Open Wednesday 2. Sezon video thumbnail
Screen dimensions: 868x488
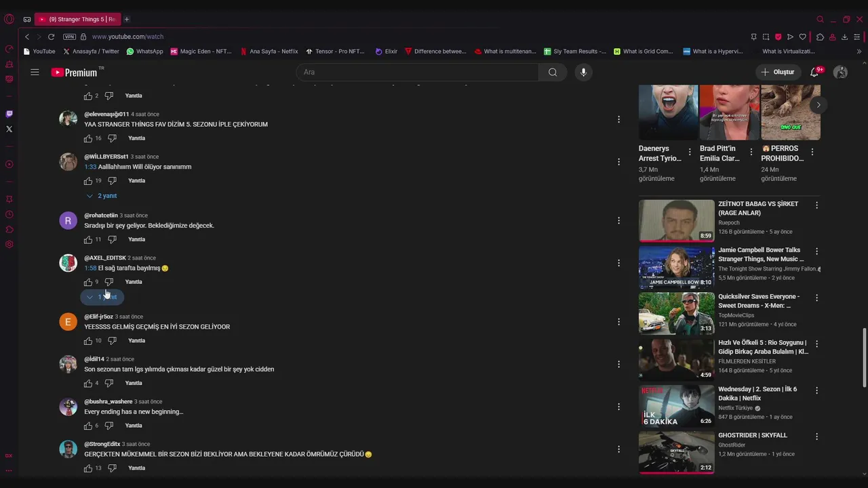pyautogui.click(x=676, y=406)
